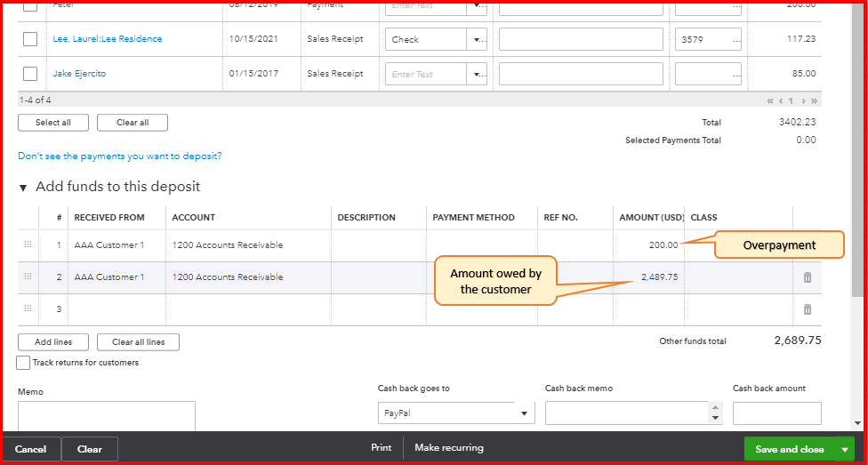The height and width of the screenshot is (465, 868).
Task: Click AAA Customer 1 in line 1
Action: click(x=109, y=245)
